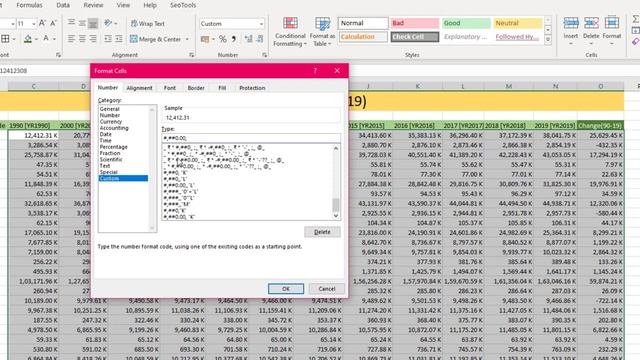The image size is (640, 360).
Task: Click the Decrease Indent icon
Action: [x=108, y=39]
